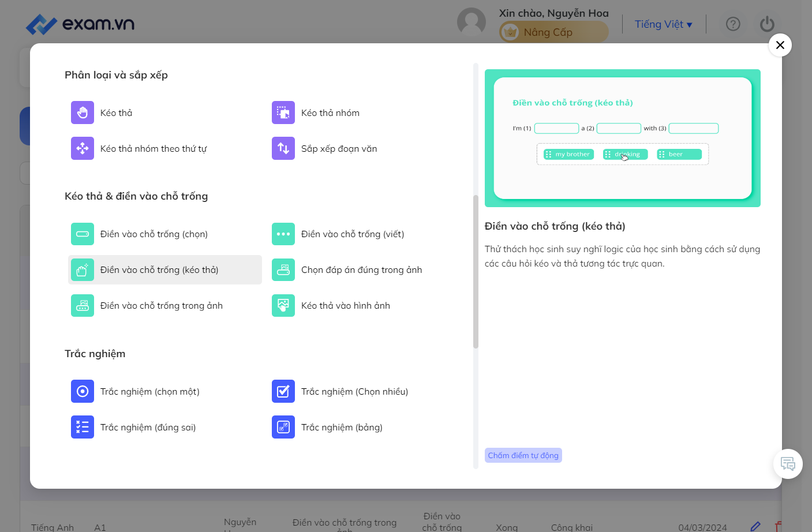Select 'Trắc nghiệm (Chọn nhiều)' label

tap(354, 392)
